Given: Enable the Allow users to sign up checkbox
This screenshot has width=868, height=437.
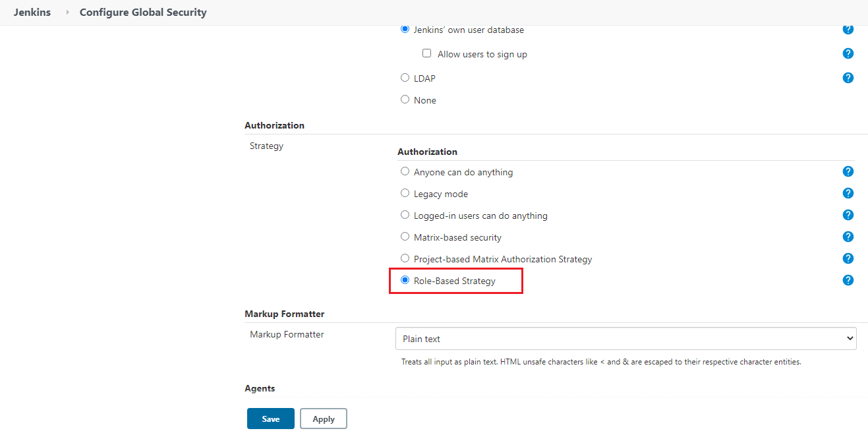Looking at the screenshot, I should click(427, 53).
